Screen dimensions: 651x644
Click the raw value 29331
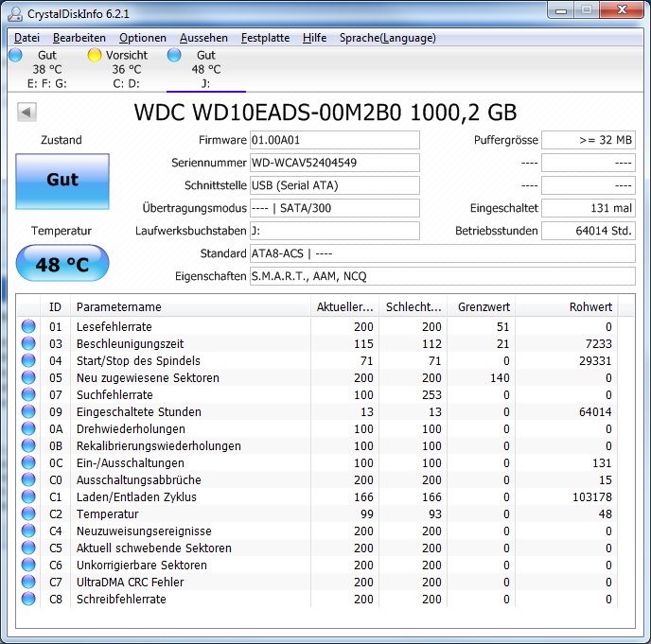point(595,361)
